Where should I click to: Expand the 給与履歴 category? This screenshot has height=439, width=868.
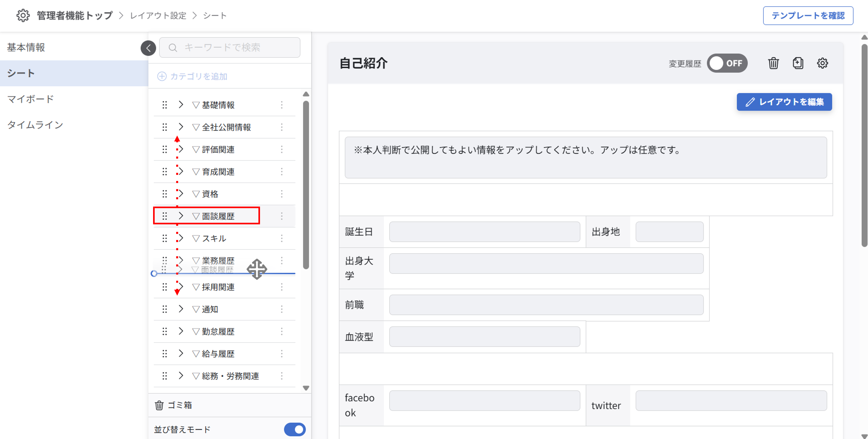[181, 353]
